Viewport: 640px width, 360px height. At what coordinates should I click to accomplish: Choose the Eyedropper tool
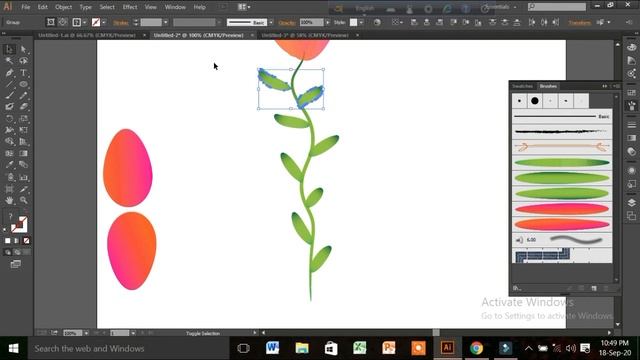(10, 165)
